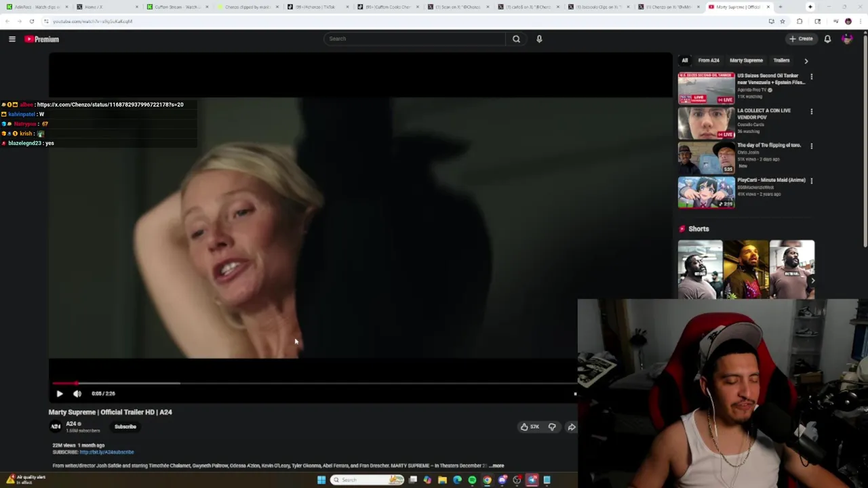Open US Seizes Second Oil Tanker live video

(x=706, y=87)
